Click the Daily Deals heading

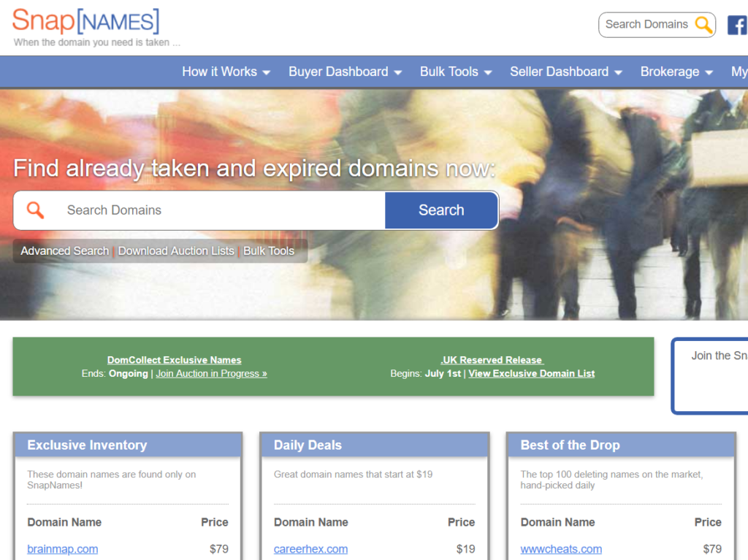click(308, 445)
